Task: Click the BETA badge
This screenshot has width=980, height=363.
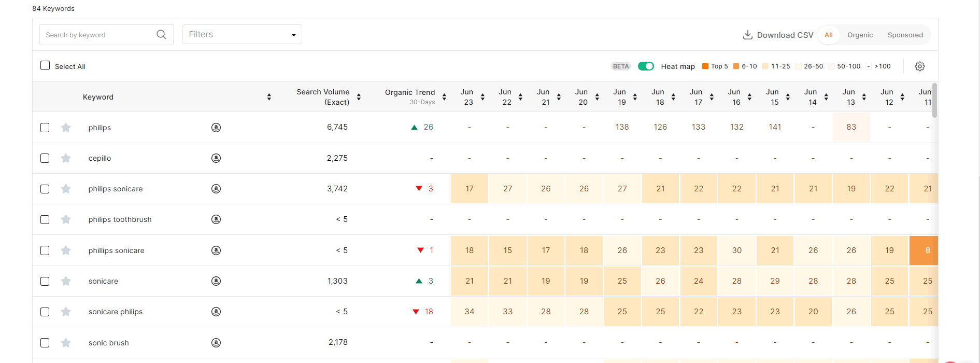Action: 621,66
